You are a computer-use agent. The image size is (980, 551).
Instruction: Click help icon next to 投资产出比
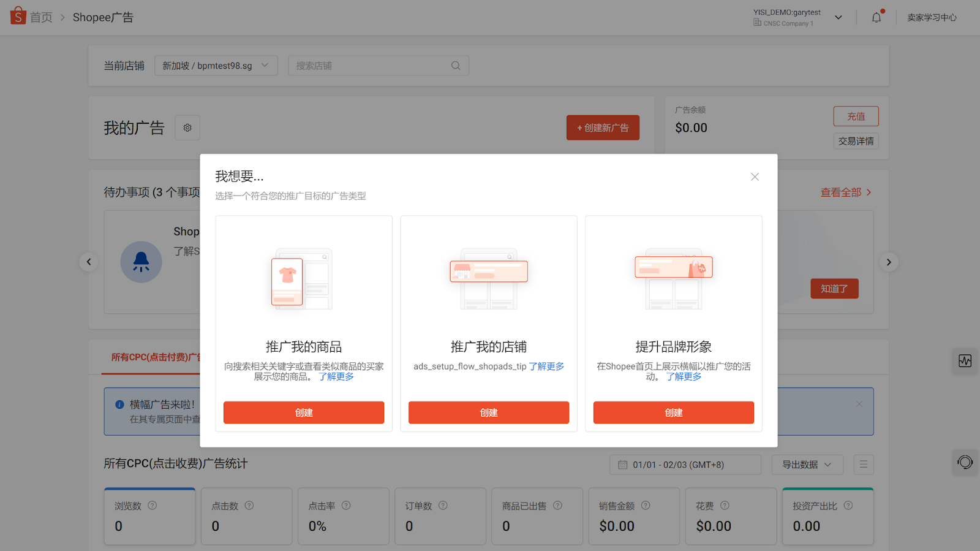[848, 506]
